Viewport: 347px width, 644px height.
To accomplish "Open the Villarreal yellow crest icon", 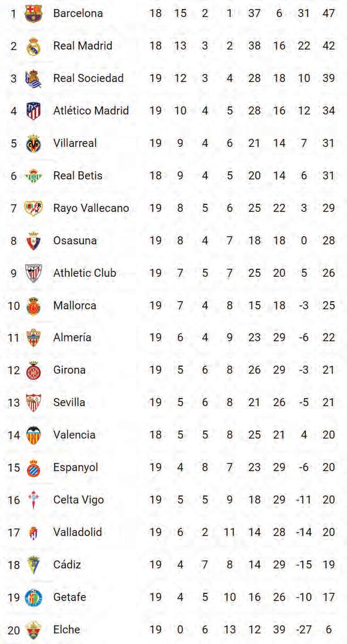I will point(34,144).
